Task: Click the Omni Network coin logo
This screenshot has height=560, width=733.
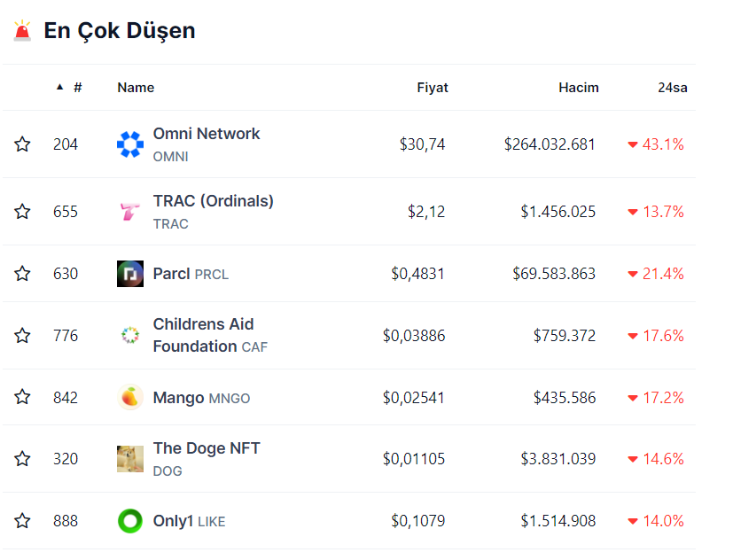Action: click(x=130, y=144)
